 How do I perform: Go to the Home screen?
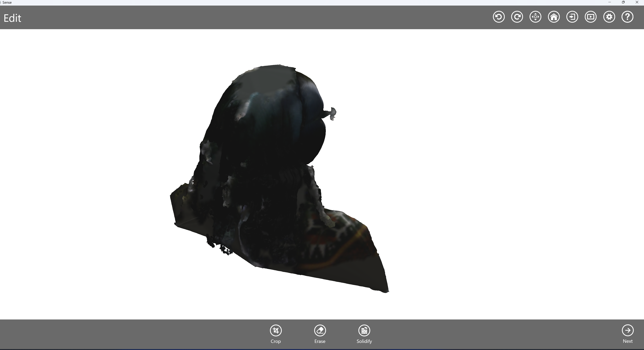(554, 17)
